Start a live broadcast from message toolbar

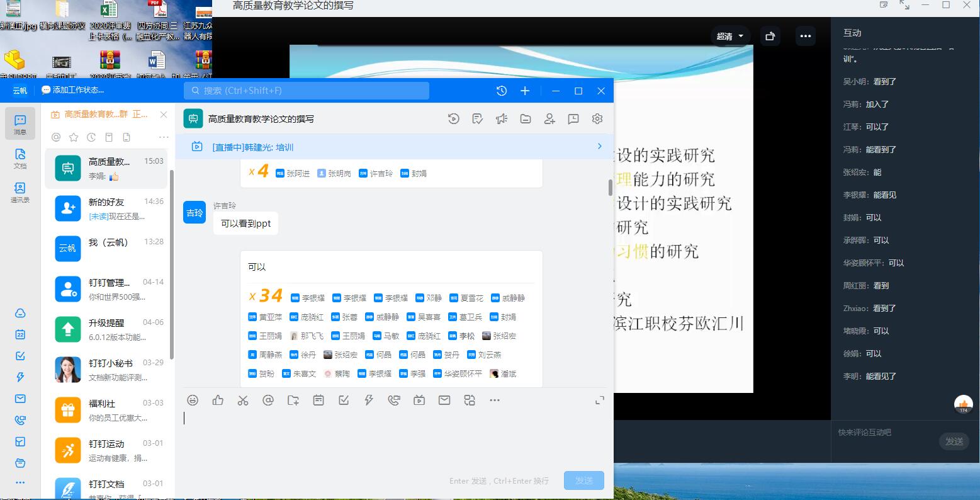coord(419,400)
